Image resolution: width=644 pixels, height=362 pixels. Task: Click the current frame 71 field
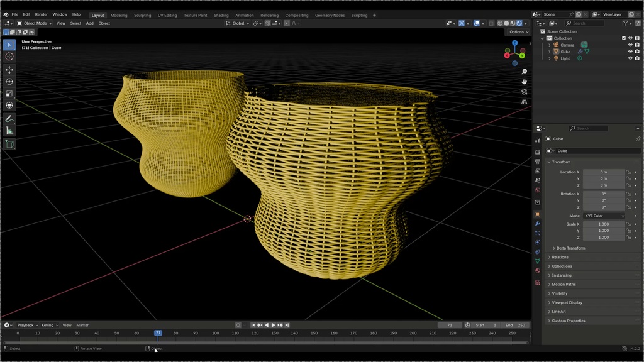pos(450,325)
